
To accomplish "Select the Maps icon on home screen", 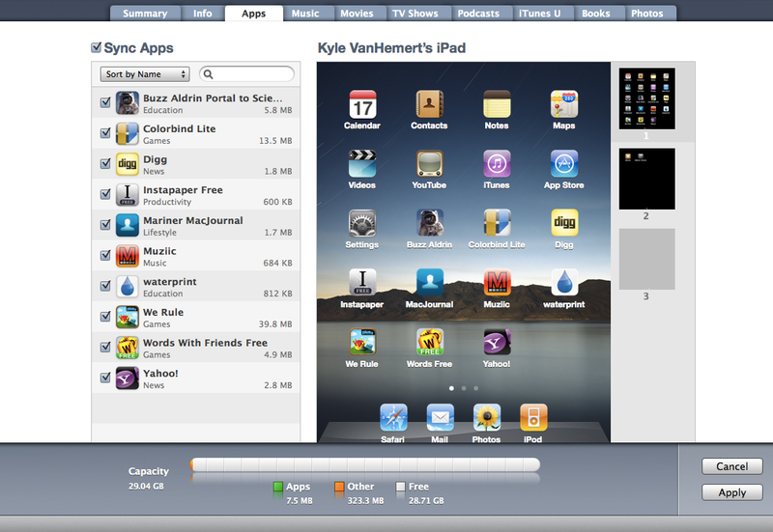I will [564, 104].
